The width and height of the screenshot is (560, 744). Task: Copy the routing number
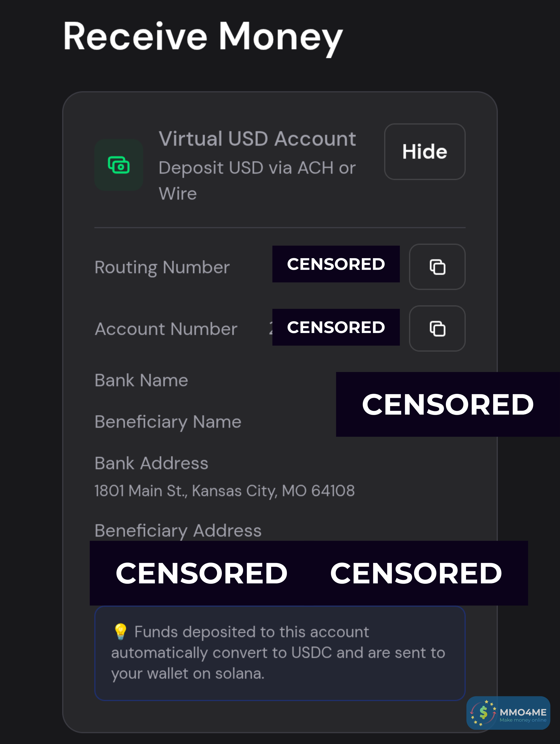coord(437,267)
